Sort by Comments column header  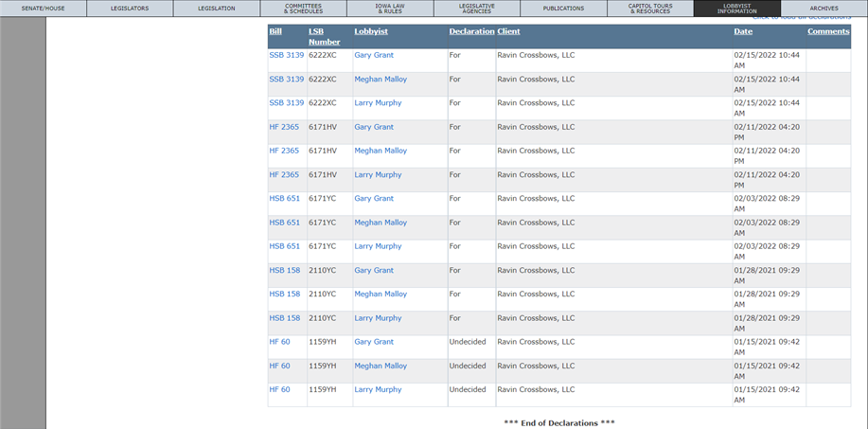tap(828, 31)
